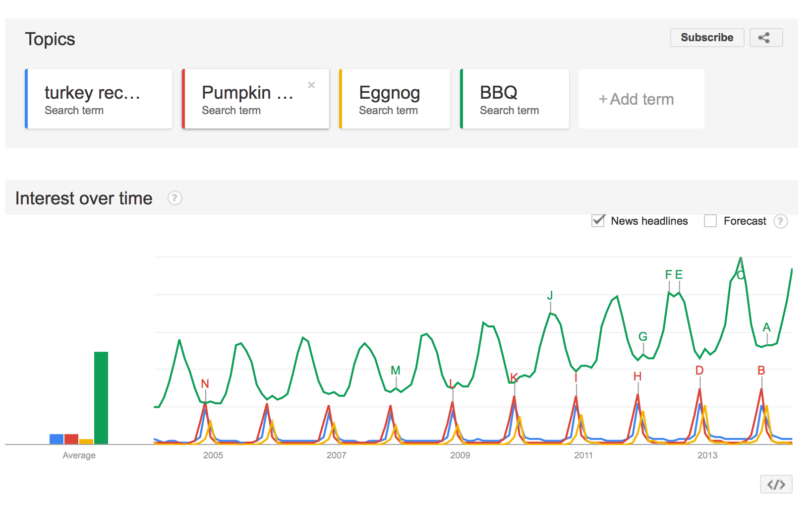This screenshot has width=812, height=505.
Task: Click the checkmark icon in News headlines box
Action: coord(598,221)
